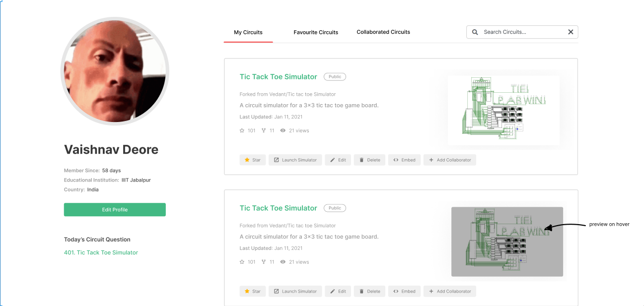The image size is (644, 306).
Task: Open the 401. Tic Tack Toe Simulator link
Action: pyautogui.click(x=101, y=252)
